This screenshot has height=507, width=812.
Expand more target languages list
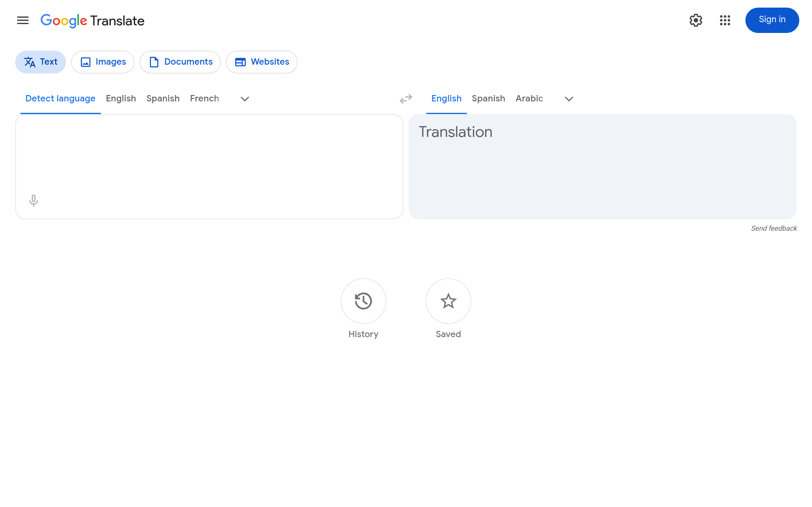pyautogui.click(x=569, y=99)
